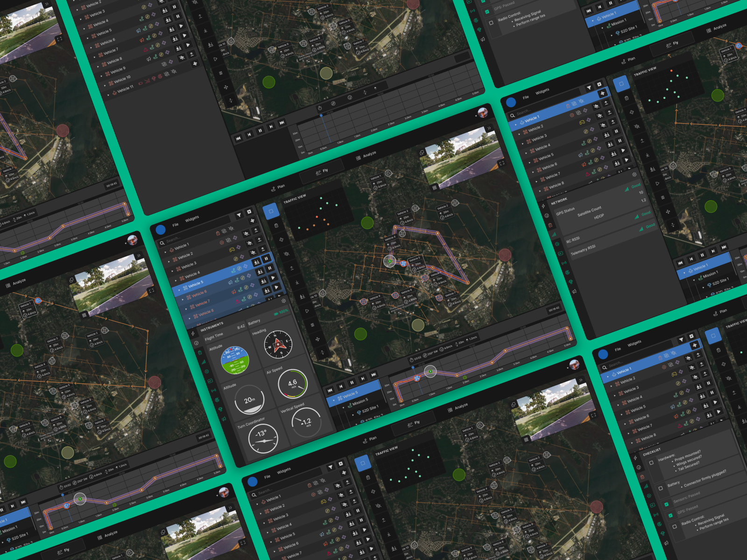Click the speaker icon in the checklist sidebar
This screenshot has width=747, height=560.
tap(666, 543)
